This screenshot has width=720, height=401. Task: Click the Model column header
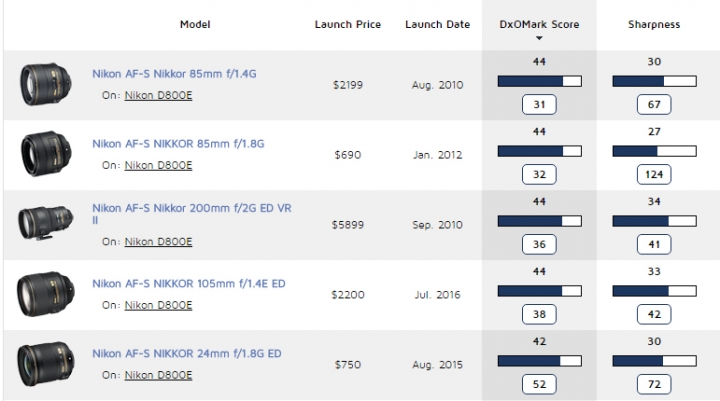(195, 23)
